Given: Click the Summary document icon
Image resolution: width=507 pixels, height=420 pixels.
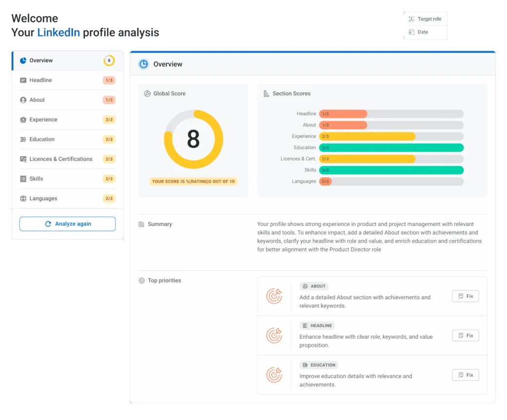Looking at the screenshot, I should pyautogui.click(x=142, y=224).
